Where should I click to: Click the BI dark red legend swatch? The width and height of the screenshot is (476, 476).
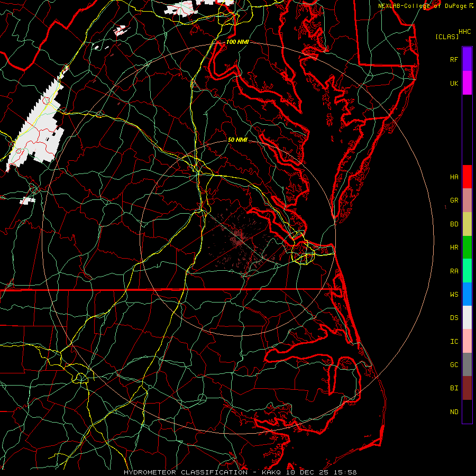(467, 388)
